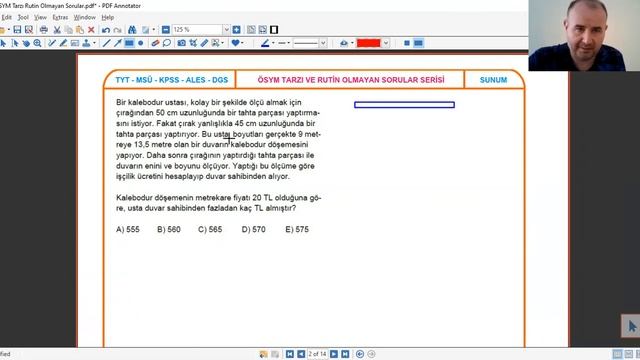640x360 pixels.
Task: Paste from clipboard using the toolbar icon
Action: (x=80, y=30)
